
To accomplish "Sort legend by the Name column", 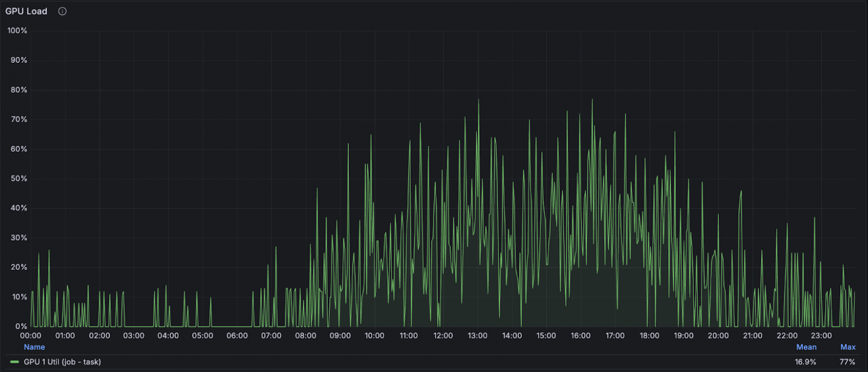I will [34, 346].
